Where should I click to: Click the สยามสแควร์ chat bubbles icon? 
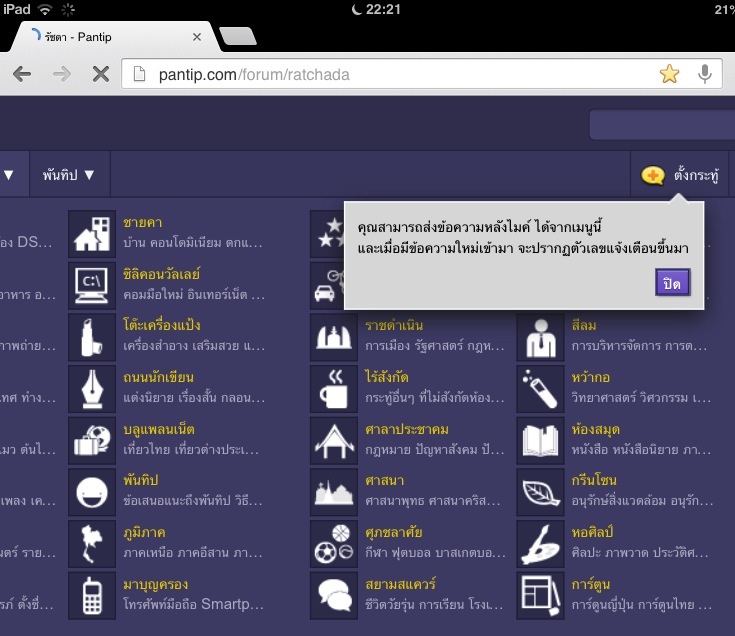334,595
